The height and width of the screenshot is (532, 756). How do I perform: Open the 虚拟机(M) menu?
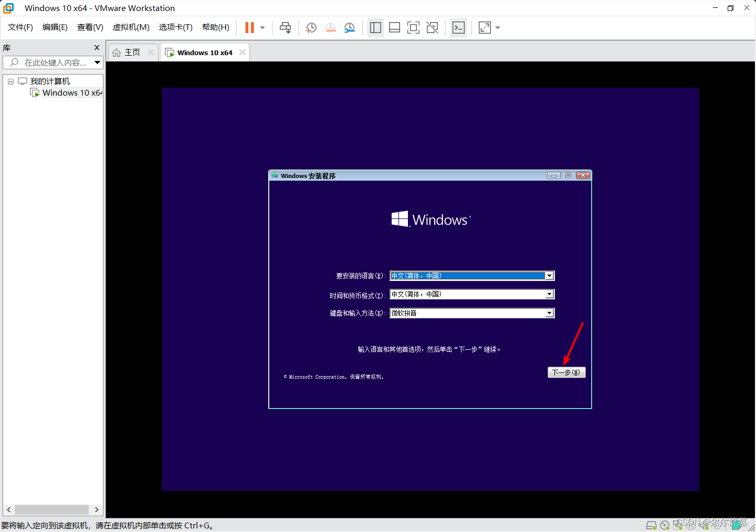pos(131,27)
